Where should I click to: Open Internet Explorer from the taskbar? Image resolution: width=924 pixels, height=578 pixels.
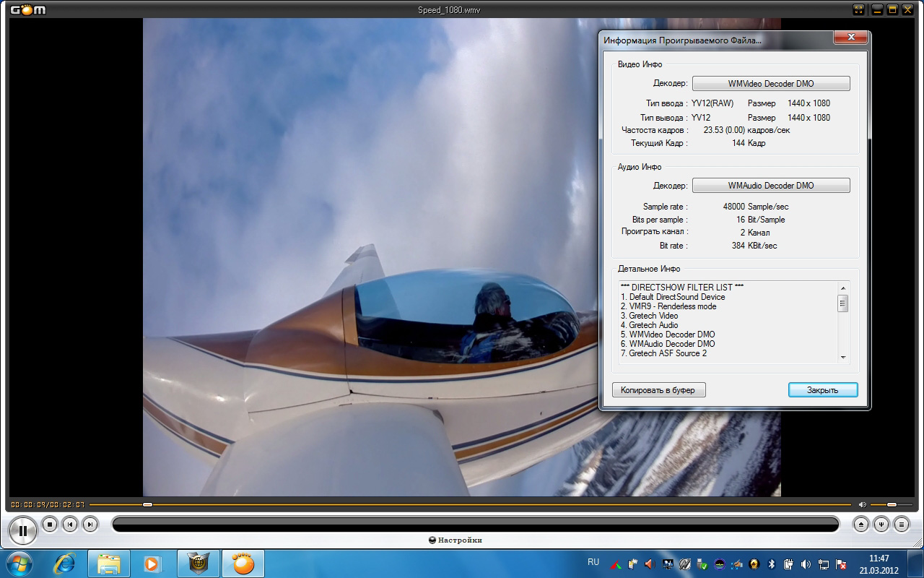click(66, 564)
